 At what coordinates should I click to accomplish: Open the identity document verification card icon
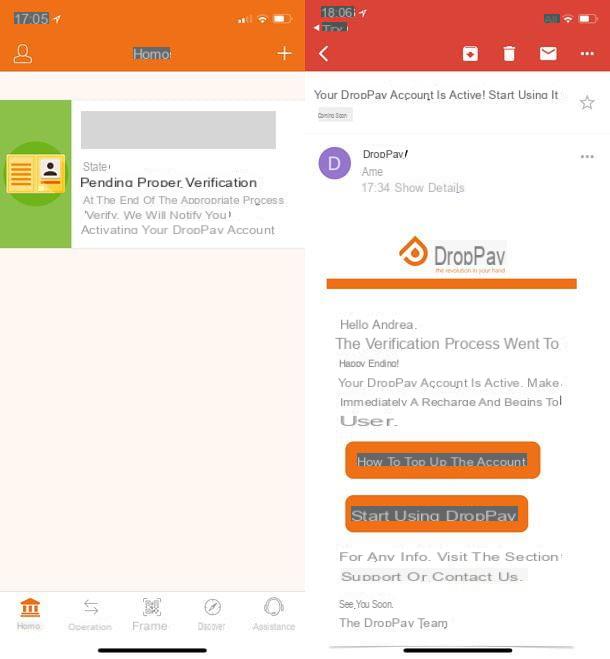(x=36, y=174)
